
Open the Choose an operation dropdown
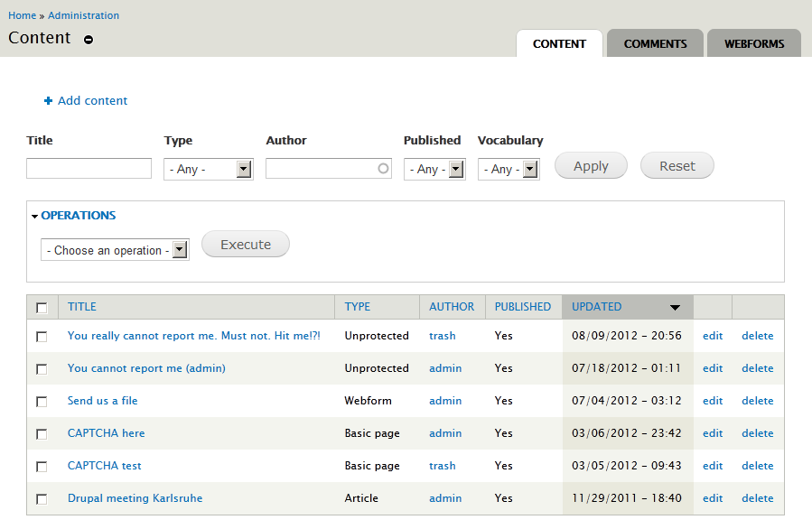[x=114, y=250]
